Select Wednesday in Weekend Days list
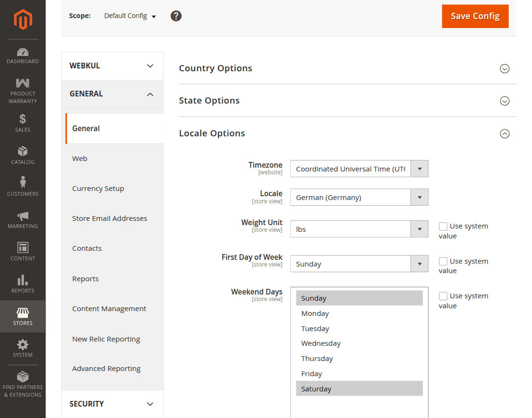Image resolution: width=532 pixels, height=418 pixels. [x=321, y=343]
